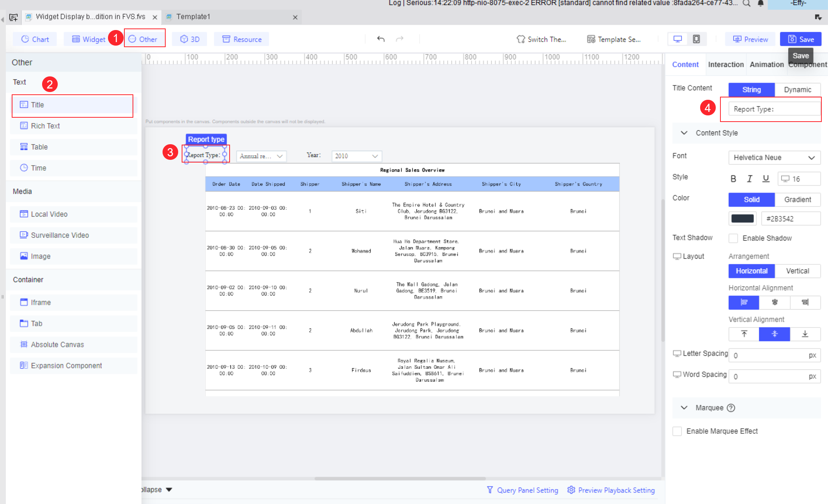
Task: Switch to mobile layout view icon
Action: 696,39
